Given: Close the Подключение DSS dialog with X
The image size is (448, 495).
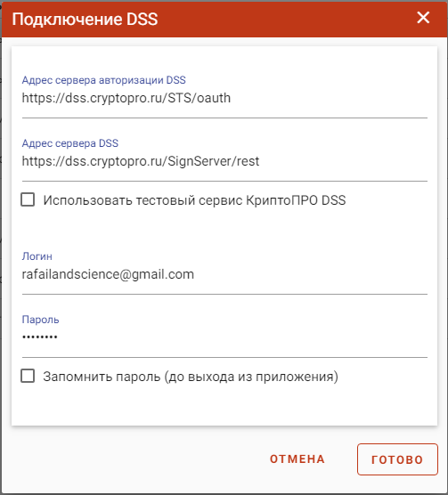Looking at the screenshot, I should click(x=423, y=18).
